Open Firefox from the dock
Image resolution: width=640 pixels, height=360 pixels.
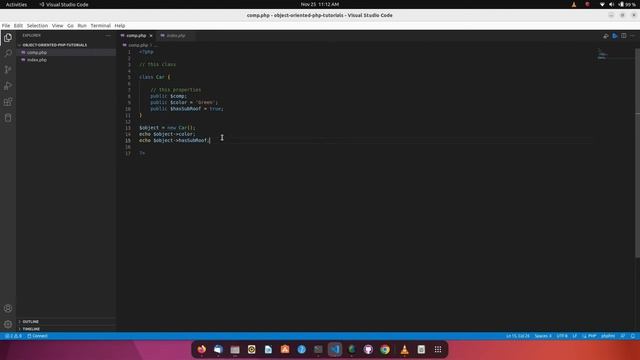point(202,349)
